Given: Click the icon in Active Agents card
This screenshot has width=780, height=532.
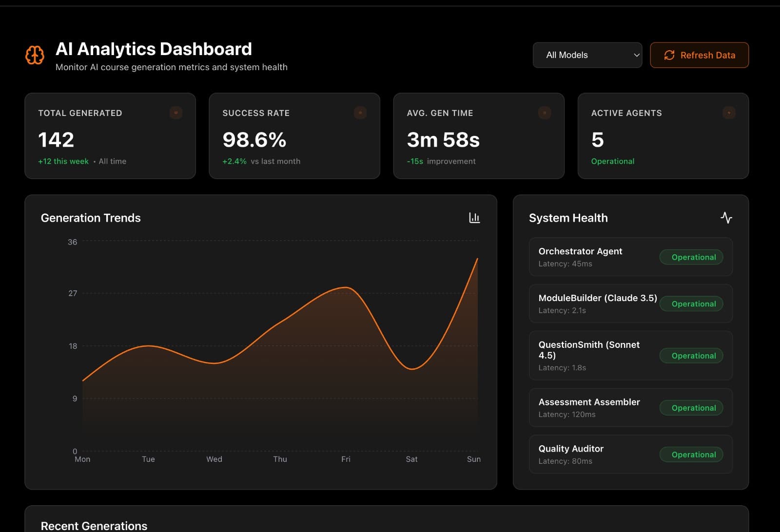Looking at the screenshot, I should pos(729,113).
